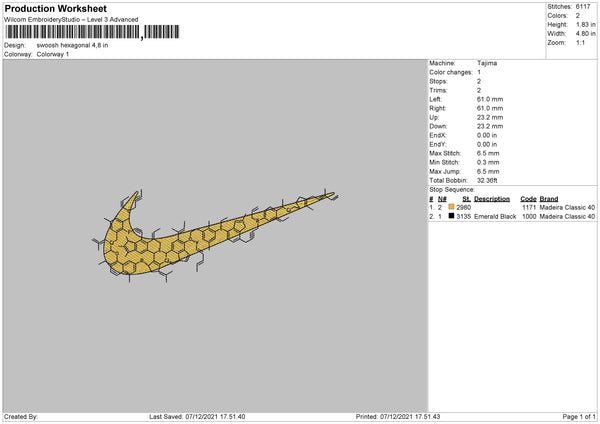Image resolution: width=600 pixels, height=424 pixels.
Task: Click the 'Stop Sequence:' heading
Action: [x=452, y=190]
